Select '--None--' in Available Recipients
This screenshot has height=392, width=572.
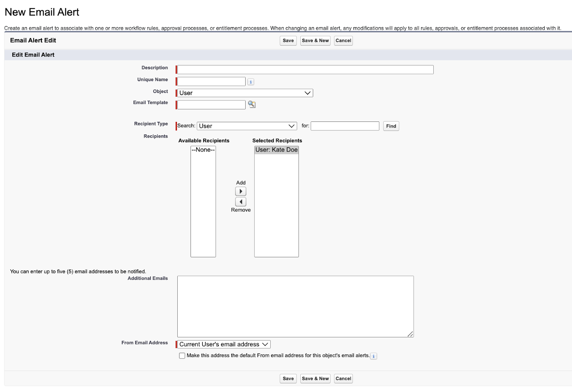(203, 150)
